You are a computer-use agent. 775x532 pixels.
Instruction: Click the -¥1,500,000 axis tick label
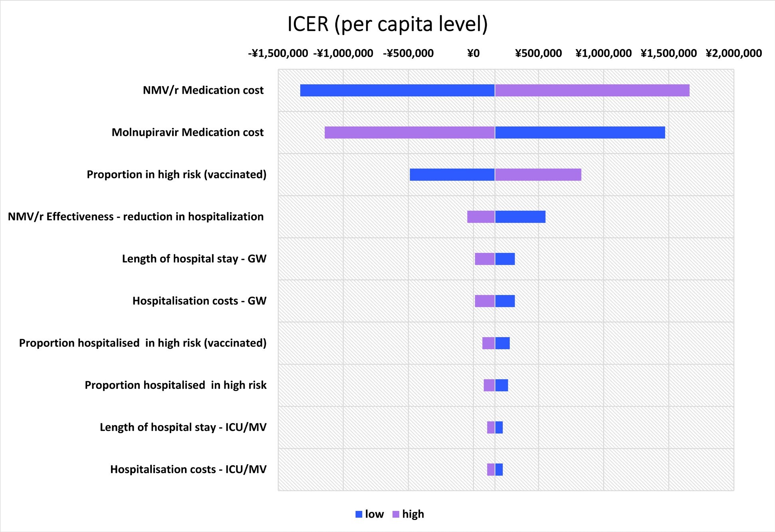278,53
